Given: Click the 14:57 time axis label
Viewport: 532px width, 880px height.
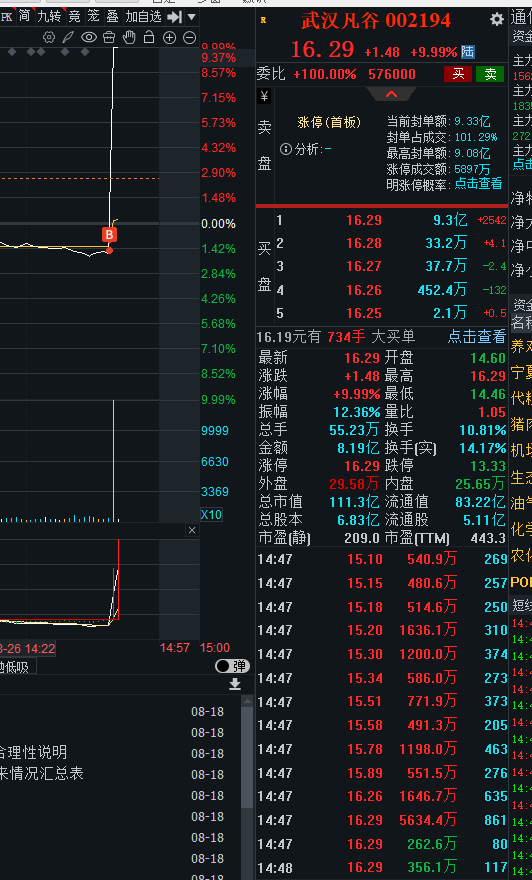Looking at the screenshot, I should coord(175,648).
